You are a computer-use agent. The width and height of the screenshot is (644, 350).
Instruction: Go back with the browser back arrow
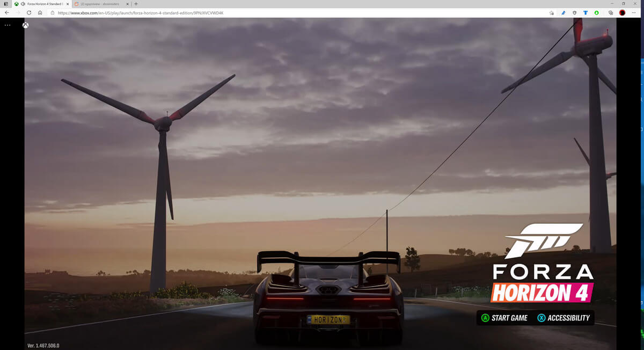point(7,12)
